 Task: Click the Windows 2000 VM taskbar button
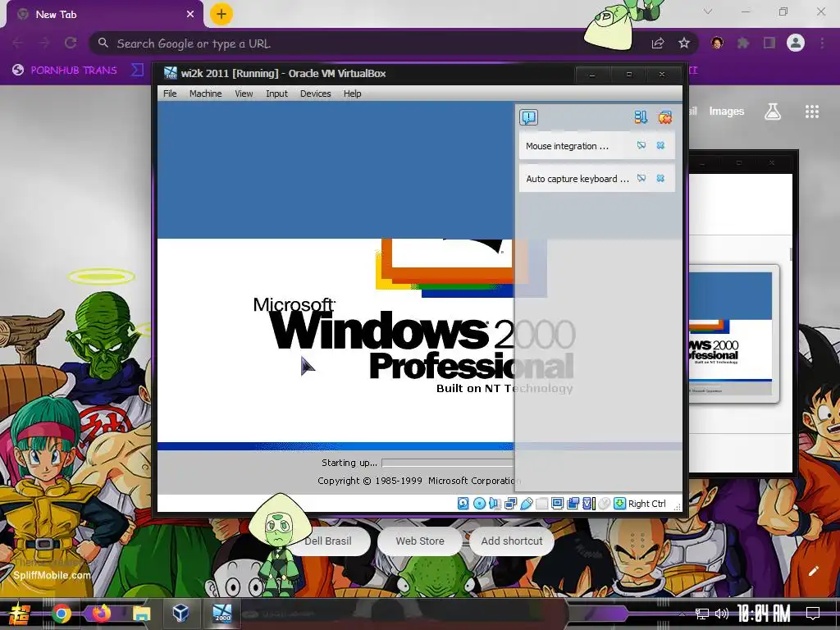pos(221,613)
